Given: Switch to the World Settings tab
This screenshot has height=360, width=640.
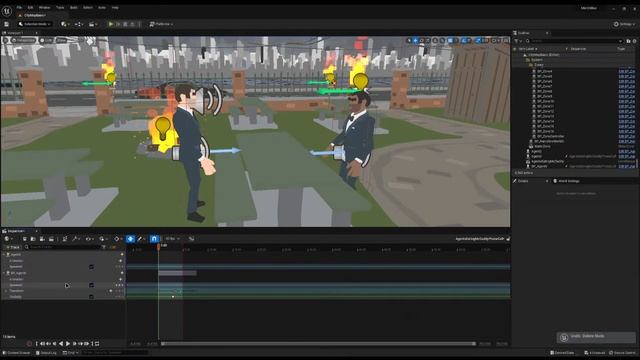Looking at the screenshot, I should point(568,181).
